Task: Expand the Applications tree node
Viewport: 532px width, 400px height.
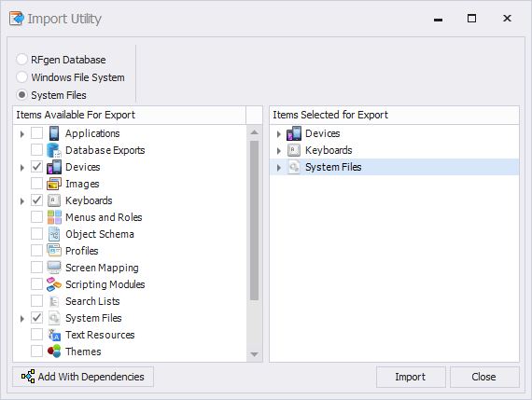Action: [22, 134]
